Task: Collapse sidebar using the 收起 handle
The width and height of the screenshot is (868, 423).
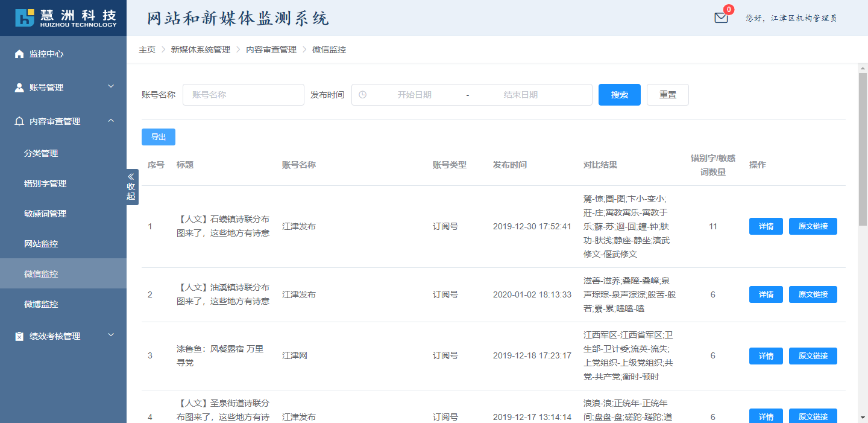Action: [x=131, y=187]
